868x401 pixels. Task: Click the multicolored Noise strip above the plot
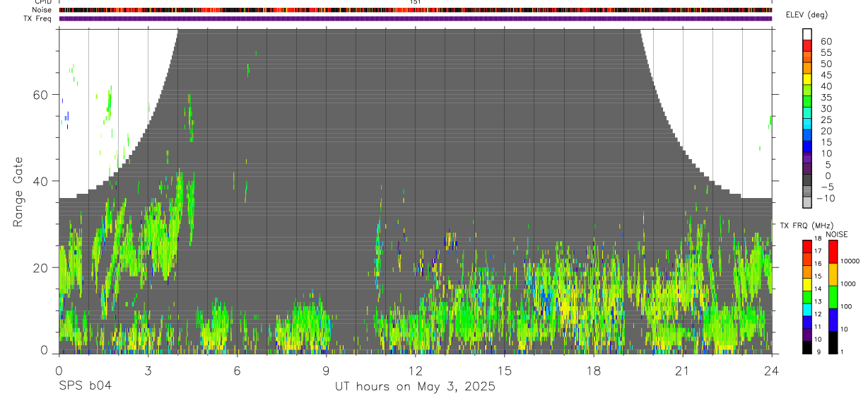tap(415, 10)
